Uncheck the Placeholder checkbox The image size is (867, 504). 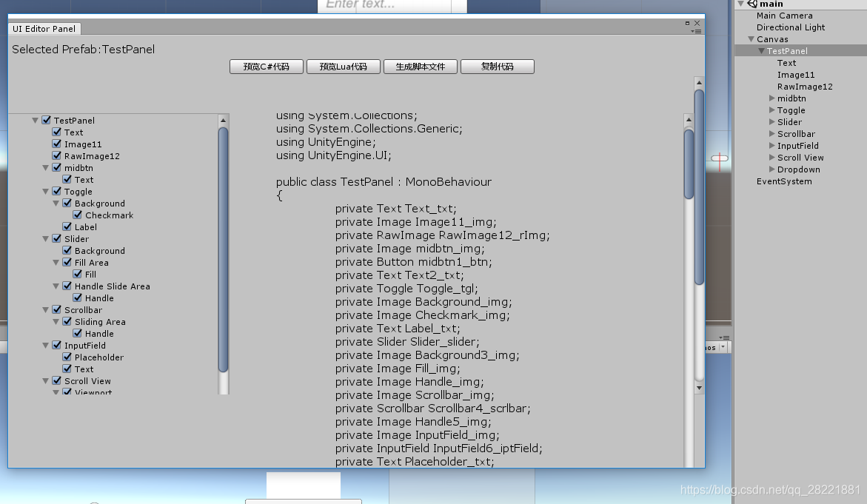[67, 357]
